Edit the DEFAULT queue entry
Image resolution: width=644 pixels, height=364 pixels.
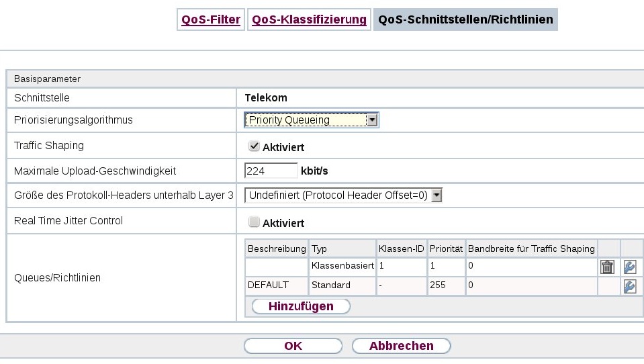click(x=629, y=285)
